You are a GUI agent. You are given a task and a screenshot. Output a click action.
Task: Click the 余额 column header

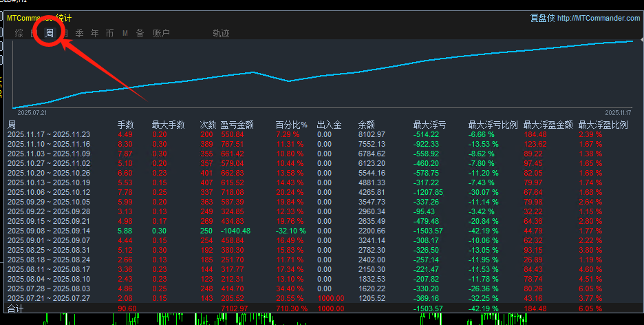(x=366, y=125)
